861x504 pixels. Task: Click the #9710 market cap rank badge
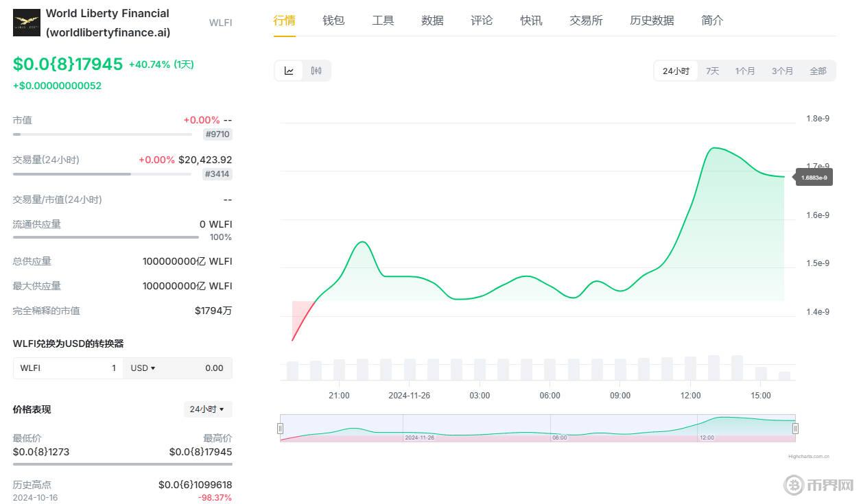click(217, 134)
